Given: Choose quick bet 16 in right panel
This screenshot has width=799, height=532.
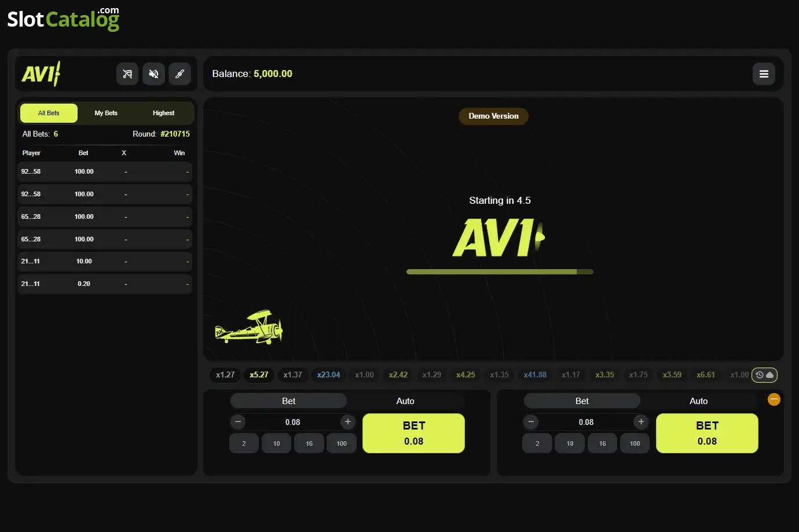Looking at the screenshot, I should click(x=603, y=443).
